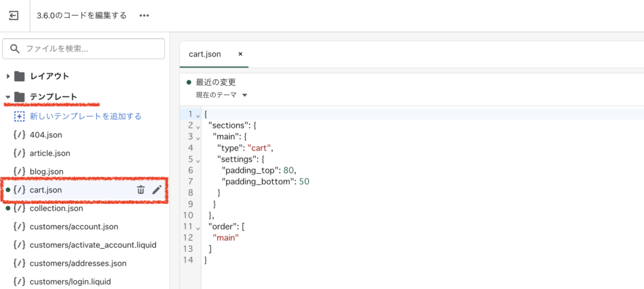Delete cart.json using the trash icon
This screenshot has height=289, width=644.
pyautogui.click(x=140, y=190)
